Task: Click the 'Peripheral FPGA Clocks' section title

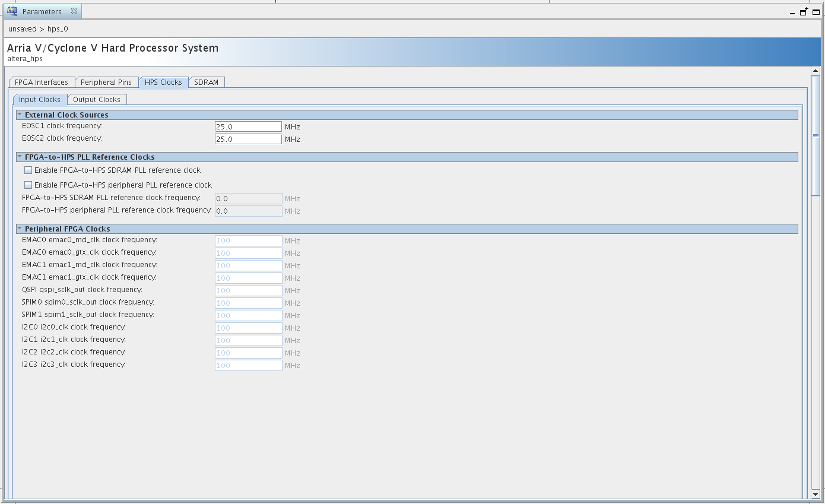Action: click(68, 229)
